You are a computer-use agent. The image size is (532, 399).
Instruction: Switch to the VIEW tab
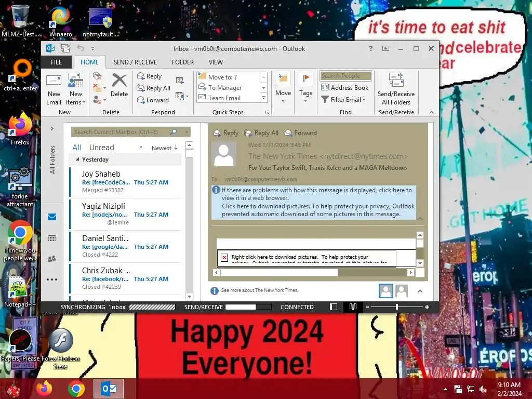click(x=216, y=62)
